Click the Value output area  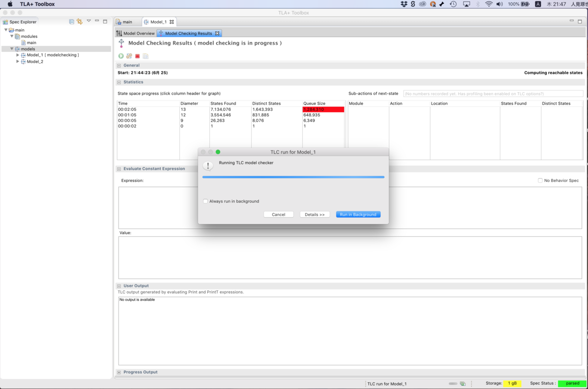pos(350,258)
